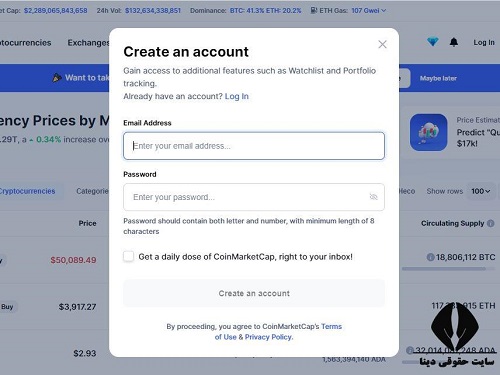Click the info icon beside BTC supply
500x375 pixels.
click(x=430, y=257)
